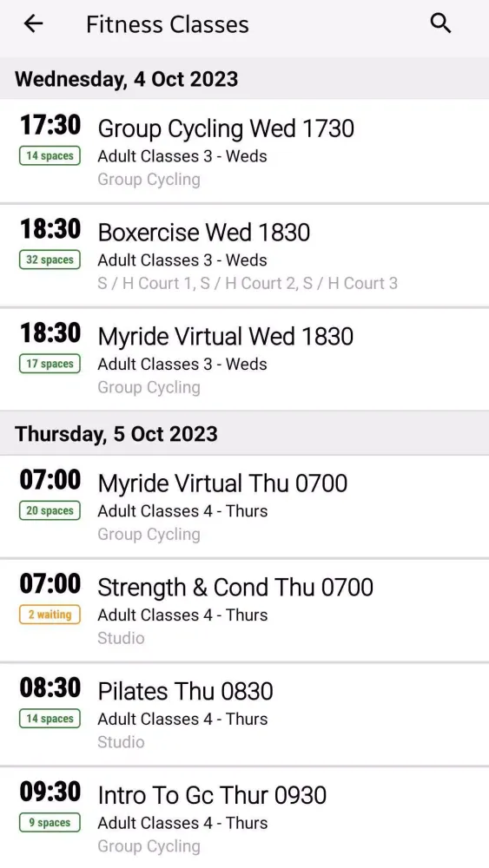Tap the 20 spaces availability badge

pyautogui.click(x=50, y=510)
